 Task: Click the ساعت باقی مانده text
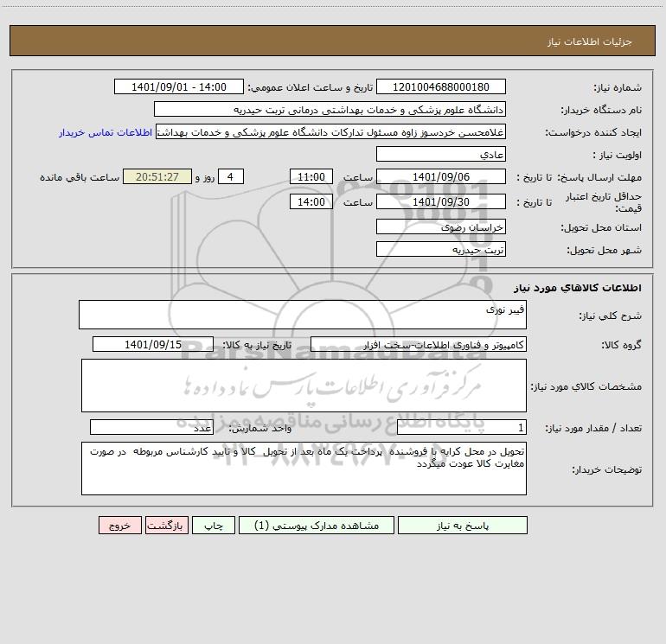tap(80, 177)
